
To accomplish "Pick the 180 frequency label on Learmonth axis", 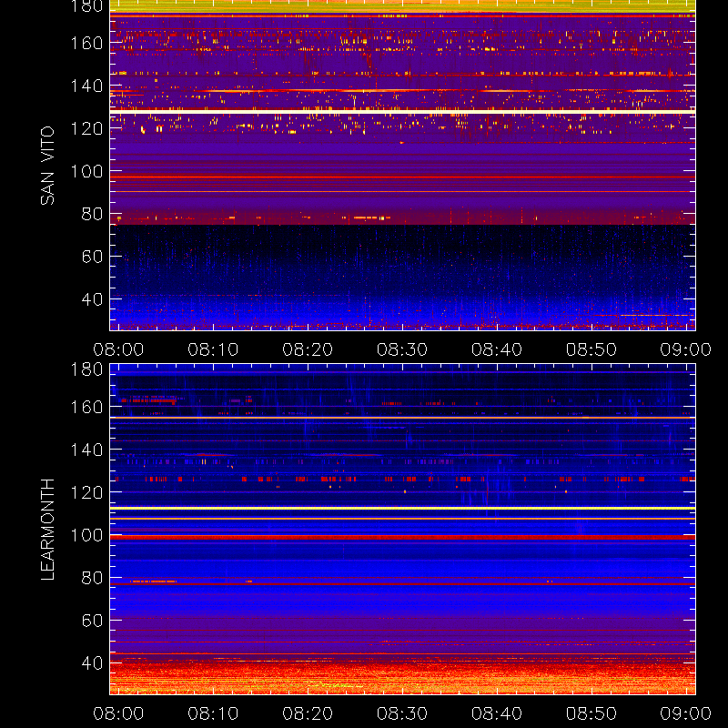I will pyautogui.click(x=86, y=369).
